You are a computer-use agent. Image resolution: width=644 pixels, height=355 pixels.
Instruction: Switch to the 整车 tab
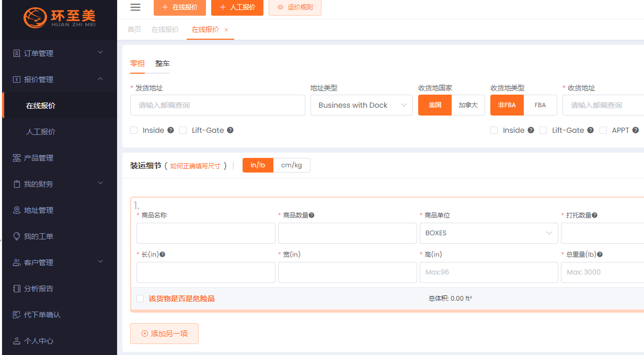coord(162,63)
